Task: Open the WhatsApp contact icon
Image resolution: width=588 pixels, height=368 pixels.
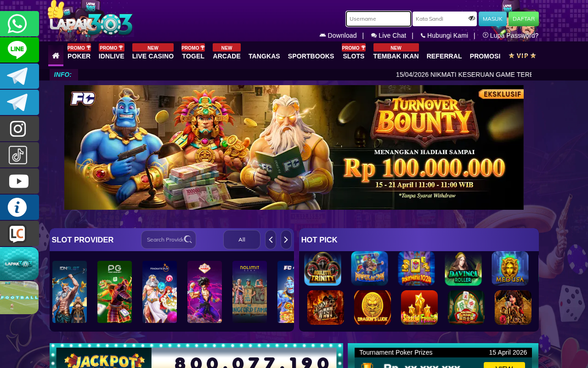Action: tap(19, 23)
